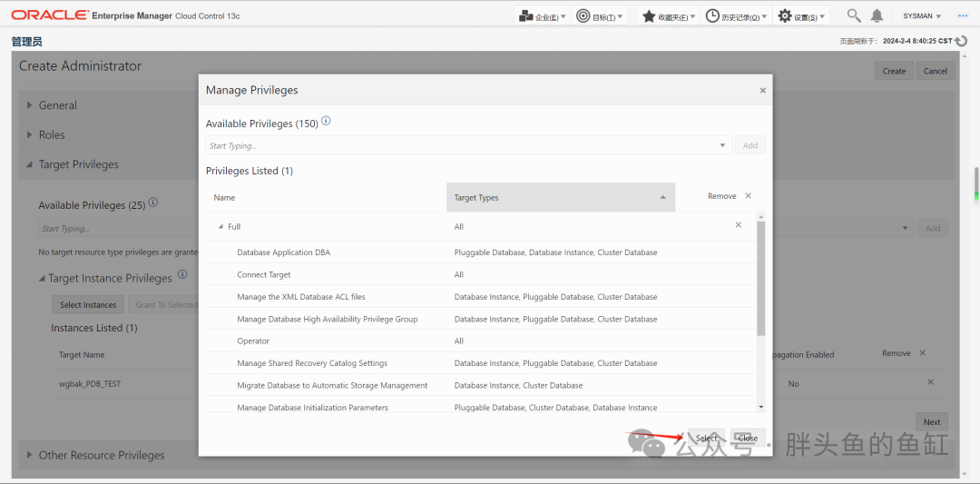This screenshot has width=980, height=484.
Task: Select the Operator privilege row
Action: pos(481,341)
